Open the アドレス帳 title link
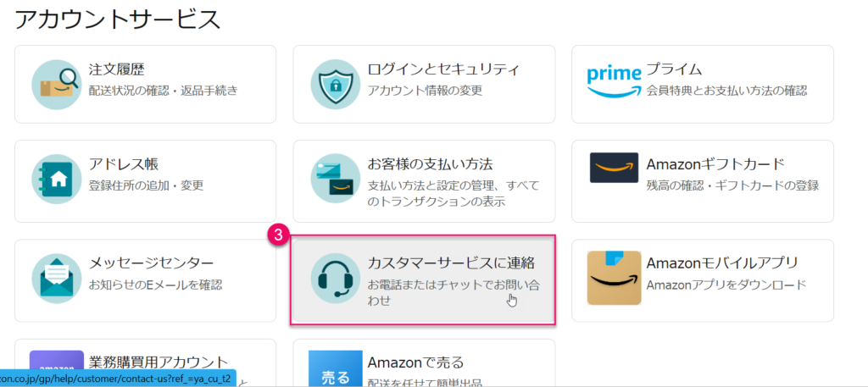Screen dimensions: 868x387 [124, 164]
